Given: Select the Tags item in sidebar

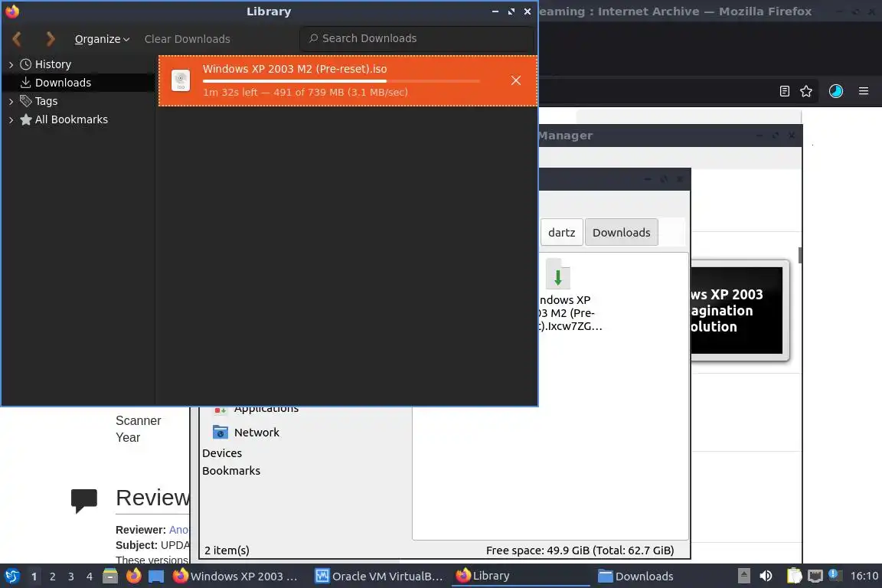Looking at the screenshot, I should click(x=46, y=101).
